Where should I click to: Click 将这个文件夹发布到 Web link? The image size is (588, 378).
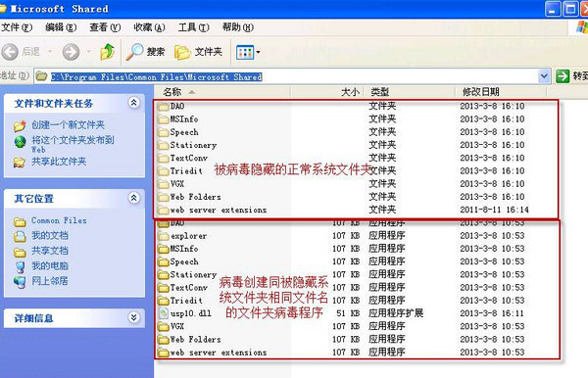[x=73, y=144]
